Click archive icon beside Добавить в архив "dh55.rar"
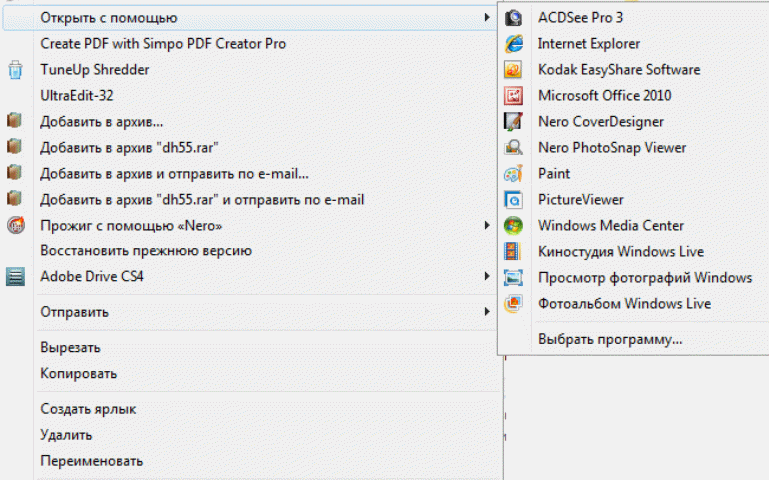Viewport: 769px width, 480px height. click(x=15, y=147)
